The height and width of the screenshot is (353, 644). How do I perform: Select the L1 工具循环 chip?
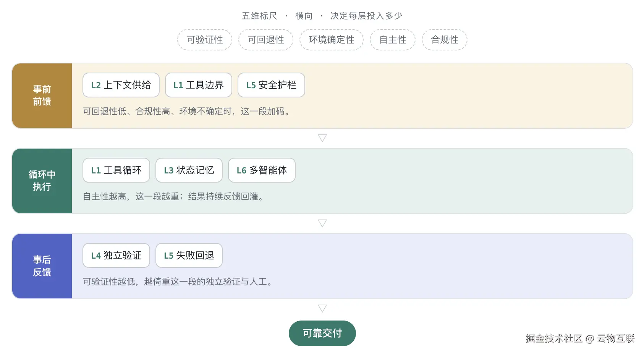click(x=116, y=170)
